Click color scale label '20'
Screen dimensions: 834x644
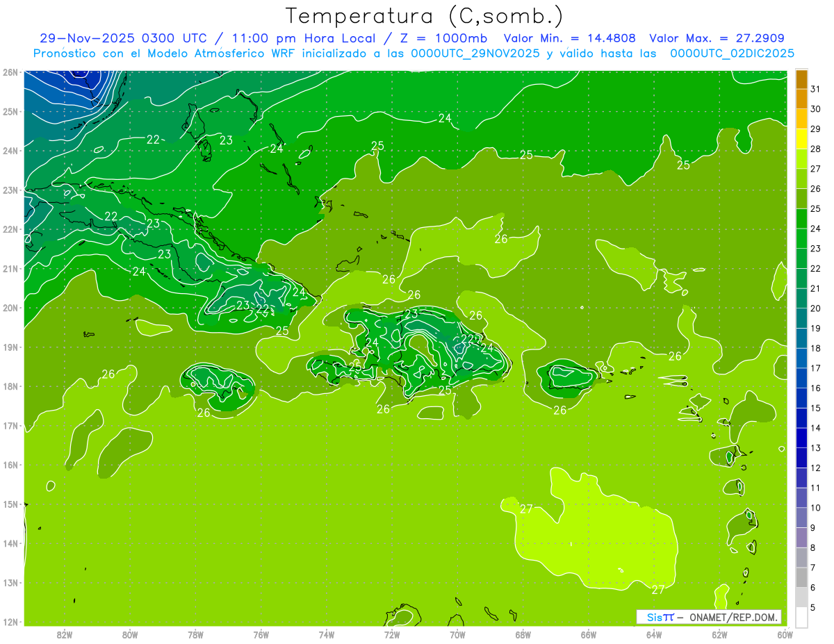click(x=815, y=308)
